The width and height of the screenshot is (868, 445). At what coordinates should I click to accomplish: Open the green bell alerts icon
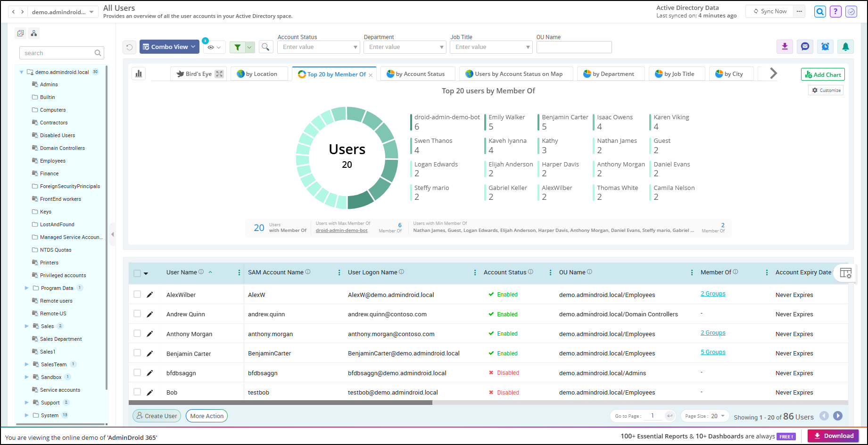coord(845,46)
